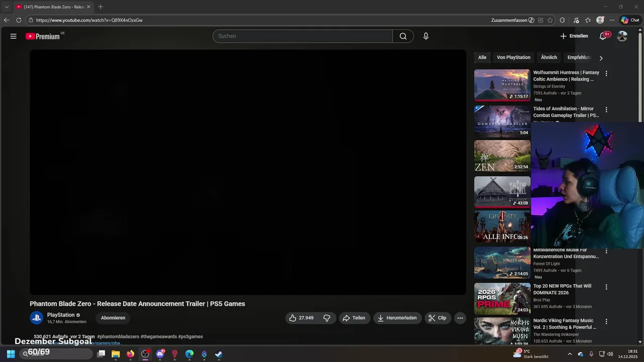Open PlayStation channel avatar
Image resolution: width=644 pixels, height=362 pixels.
click(x=36, y=318)
